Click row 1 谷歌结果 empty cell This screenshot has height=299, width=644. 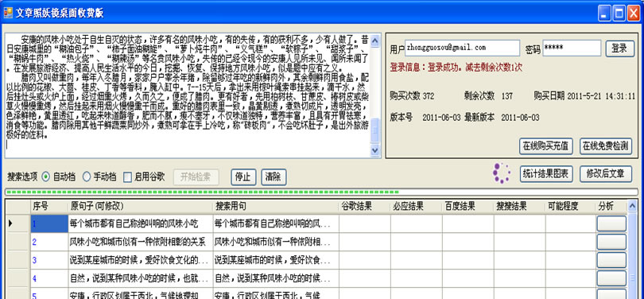click(365, 223)
